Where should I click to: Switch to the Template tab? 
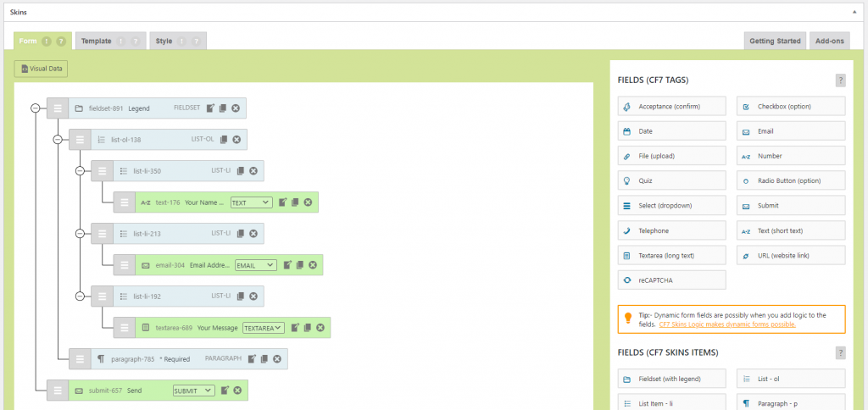(x=111, y=41)
